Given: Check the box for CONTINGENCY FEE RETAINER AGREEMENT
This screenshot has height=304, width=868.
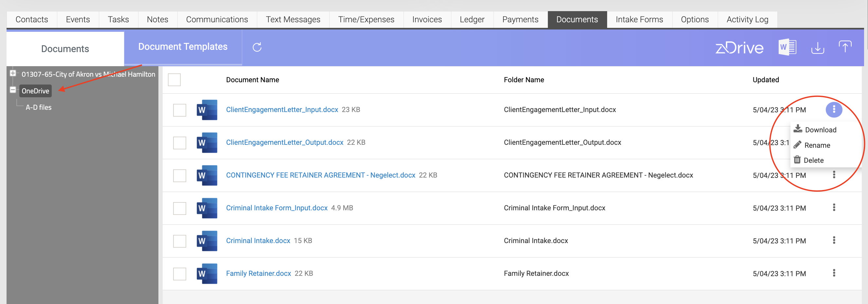Looking at the screenshot, I should pyautogui.click(x=180, y=176).
